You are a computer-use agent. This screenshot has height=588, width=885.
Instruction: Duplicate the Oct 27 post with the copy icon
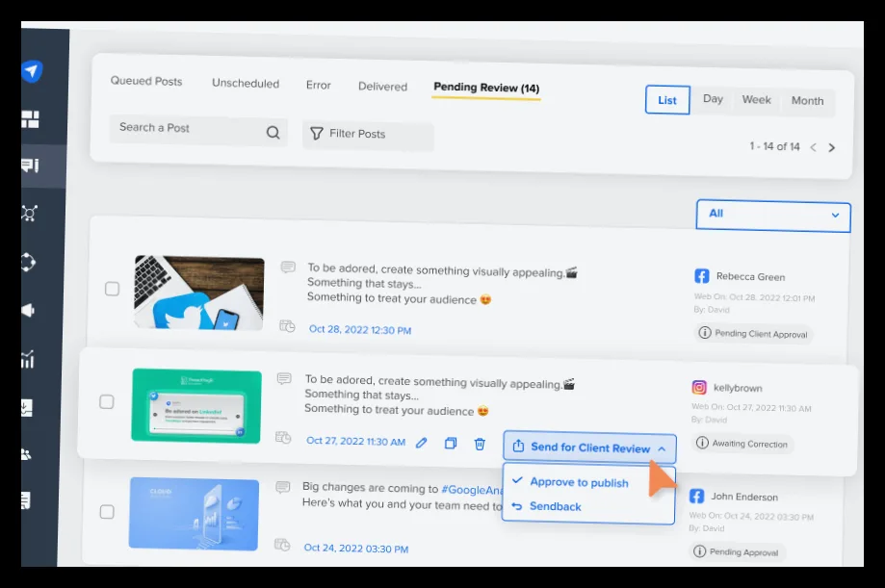click(451, 443)
